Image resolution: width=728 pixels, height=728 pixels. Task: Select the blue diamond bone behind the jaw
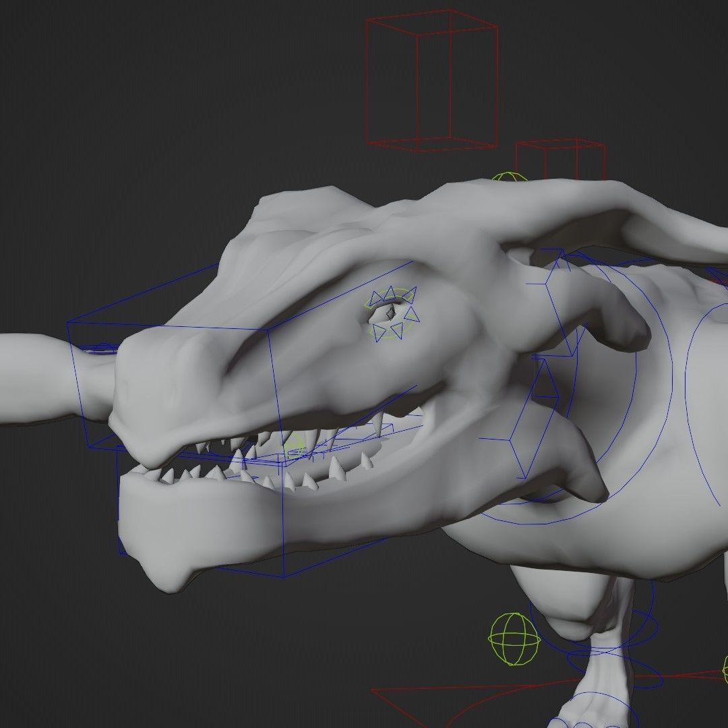point(534,418)
